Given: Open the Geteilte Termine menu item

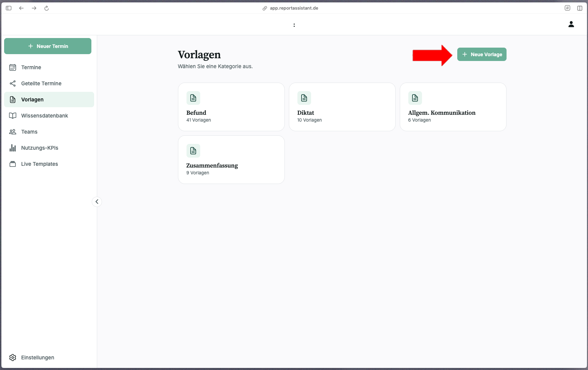Looking at the screenshot, I should coord(49,84).
